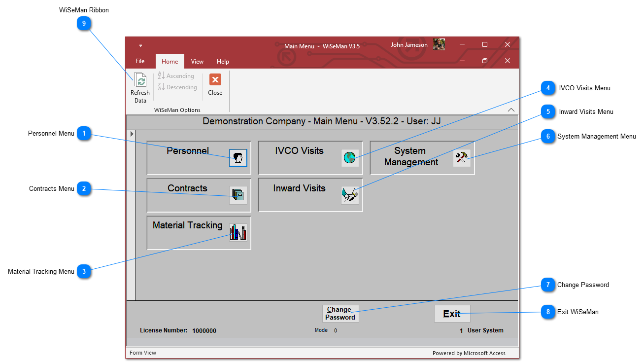The height and width of the screenshot is (363, 644).
Task: Open Inward Visits handshake icon
Action: pos(350,195)
